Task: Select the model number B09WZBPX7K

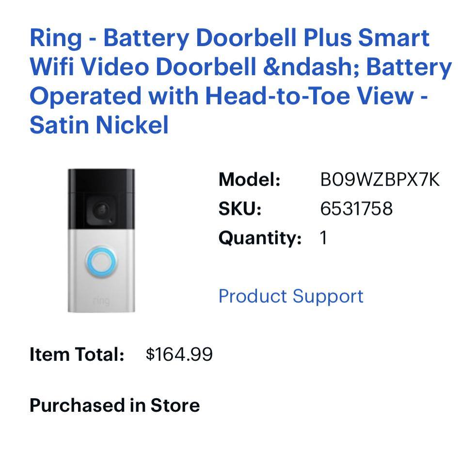Action: pos(380,179)
